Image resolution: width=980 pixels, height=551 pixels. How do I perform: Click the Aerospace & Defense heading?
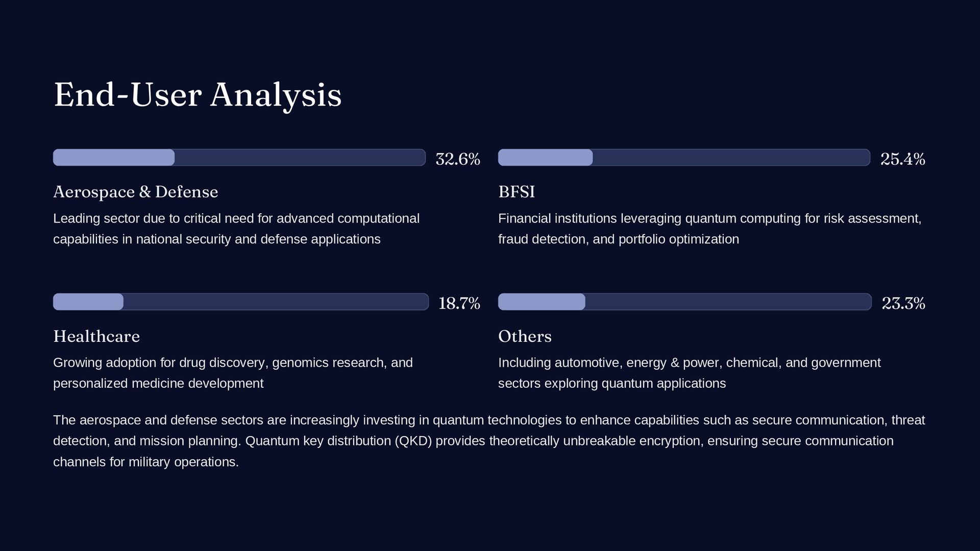pos(136,192)
